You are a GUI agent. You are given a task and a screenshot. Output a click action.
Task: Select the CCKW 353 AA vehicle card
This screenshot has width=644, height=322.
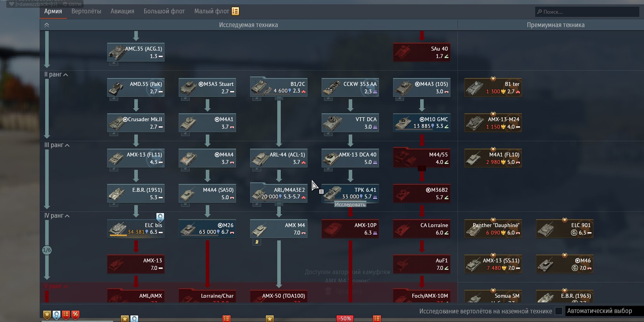[350, 87]
